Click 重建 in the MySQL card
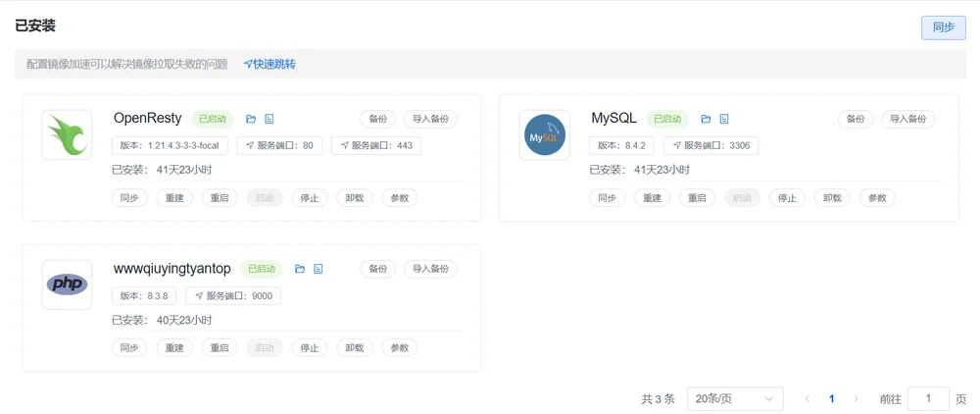The width and height of the screenshot is (980, 414). [652, 198]
